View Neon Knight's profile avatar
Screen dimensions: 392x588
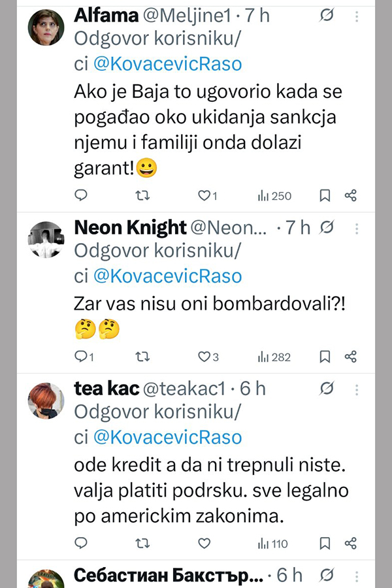point(46,240)
